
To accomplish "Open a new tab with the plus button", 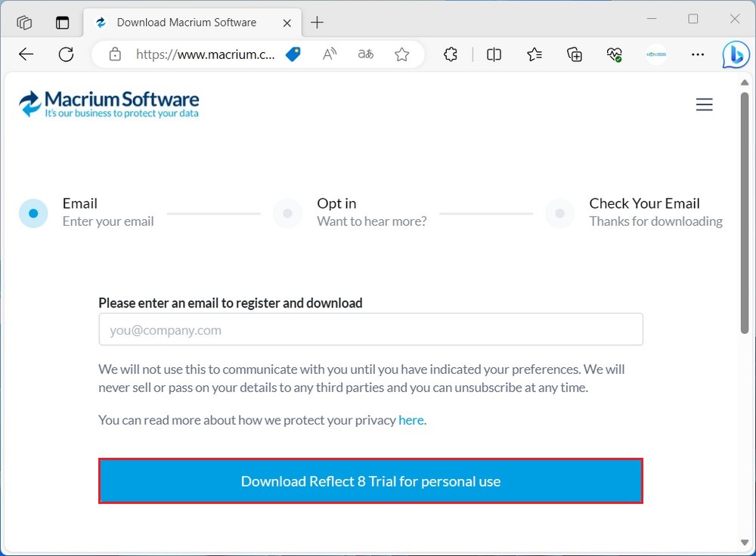I will click(318, 22).
